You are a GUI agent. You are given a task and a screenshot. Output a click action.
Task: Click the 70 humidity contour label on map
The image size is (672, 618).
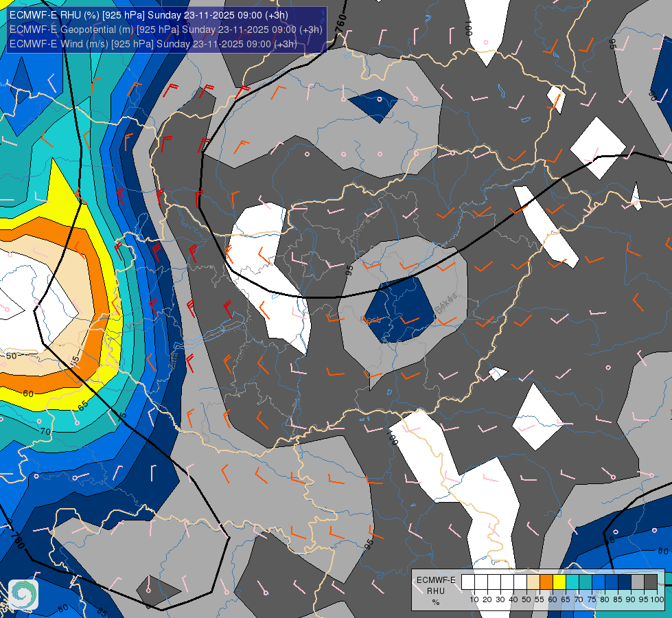[x=45, y=431]
